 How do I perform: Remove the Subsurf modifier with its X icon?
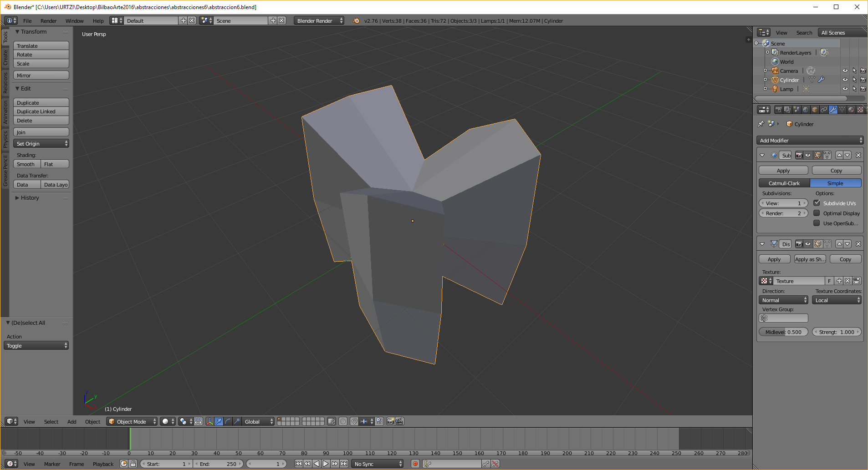858,155
